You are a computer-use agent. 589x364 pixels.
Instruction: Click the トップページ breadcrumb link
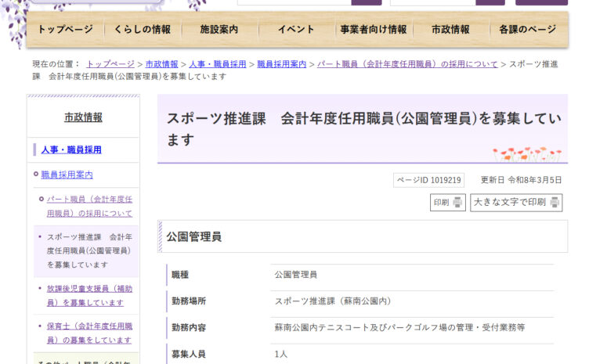[x=110, y=64]
